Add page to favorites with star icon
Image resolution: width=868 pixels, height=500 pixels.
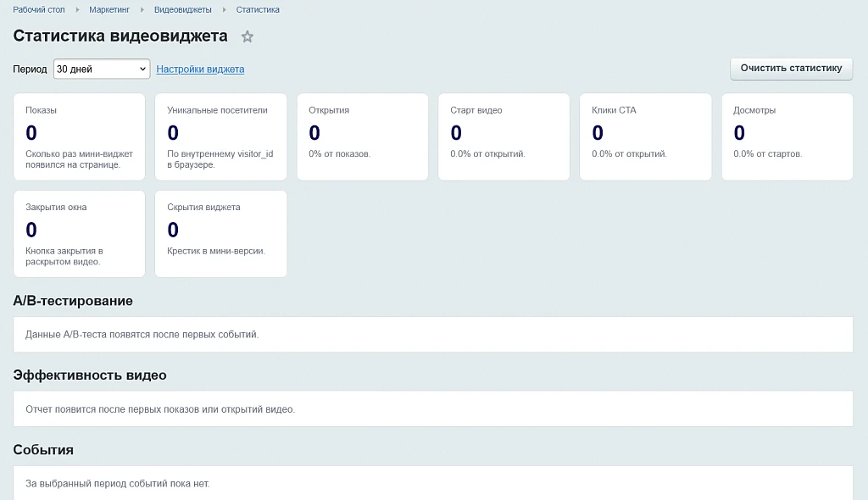tap(247, 36)
